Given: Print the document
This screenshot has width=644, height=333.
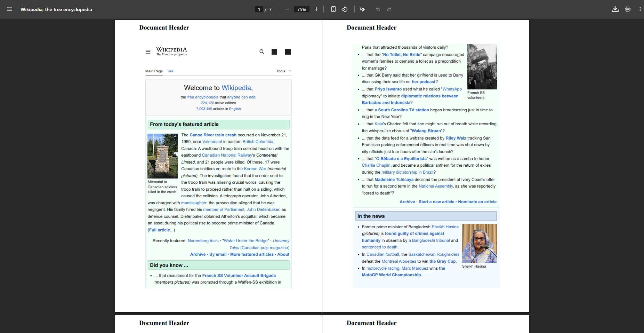Looking at the screenshot, I should (x=627, y=9).
